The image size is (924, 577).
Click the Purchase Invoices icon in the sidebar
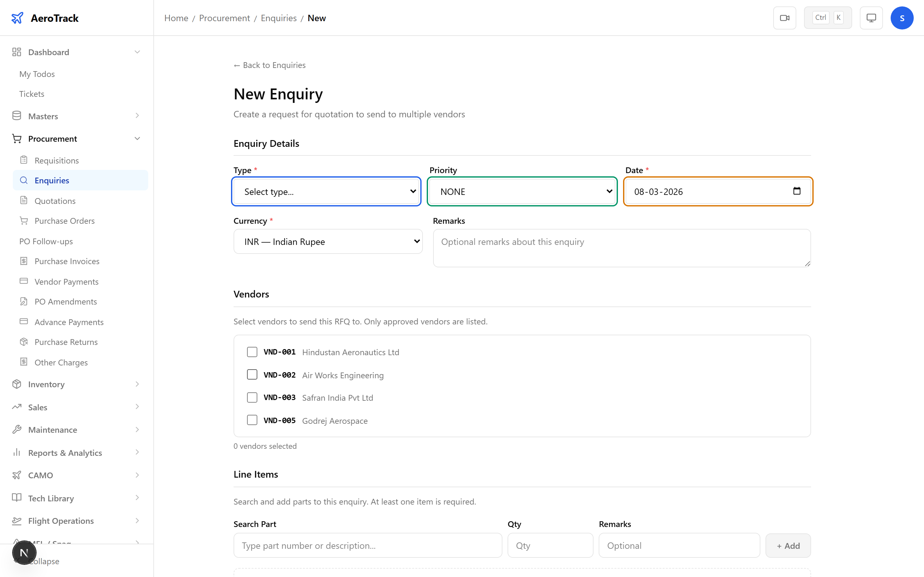[x=24, y=261]
